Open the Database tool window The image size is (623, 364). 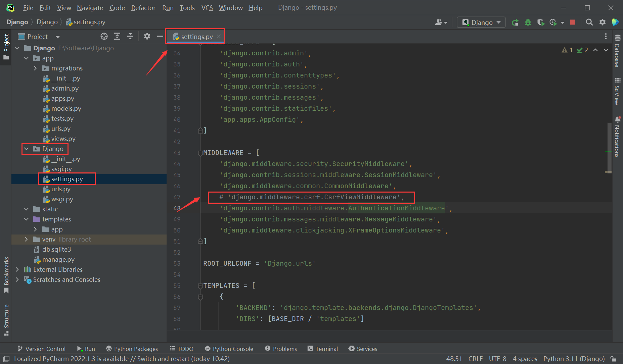(617, 51)
